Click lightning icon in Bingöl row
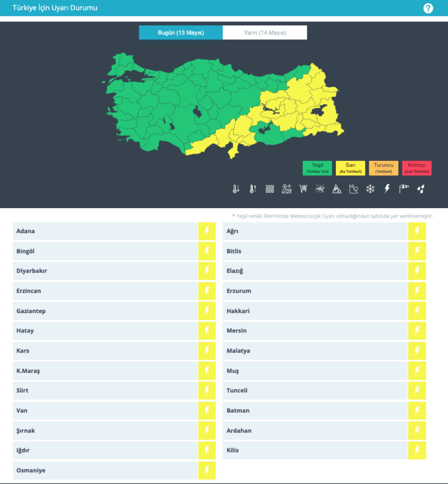Screen dimensions: 448x484 pyautogui.click(x=207, y=251)
